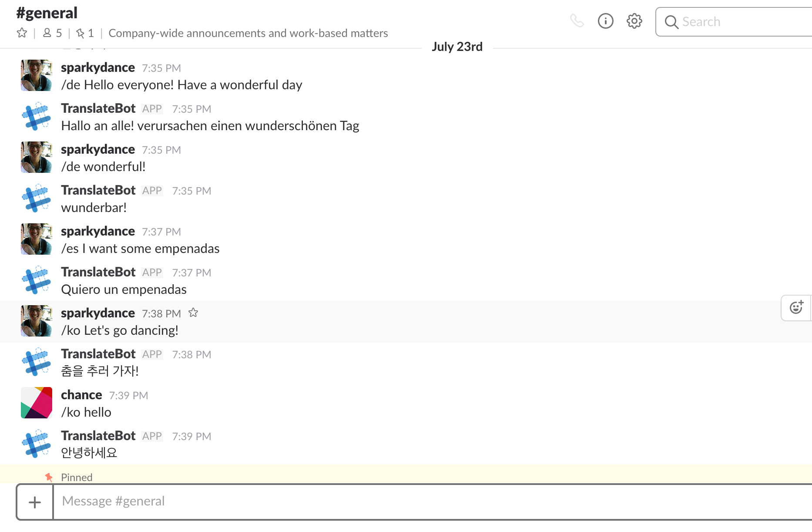Click TranslateBot avatar beside wunderbar message
The height and width of the screenshot is (532, 812).
[37, 199]
